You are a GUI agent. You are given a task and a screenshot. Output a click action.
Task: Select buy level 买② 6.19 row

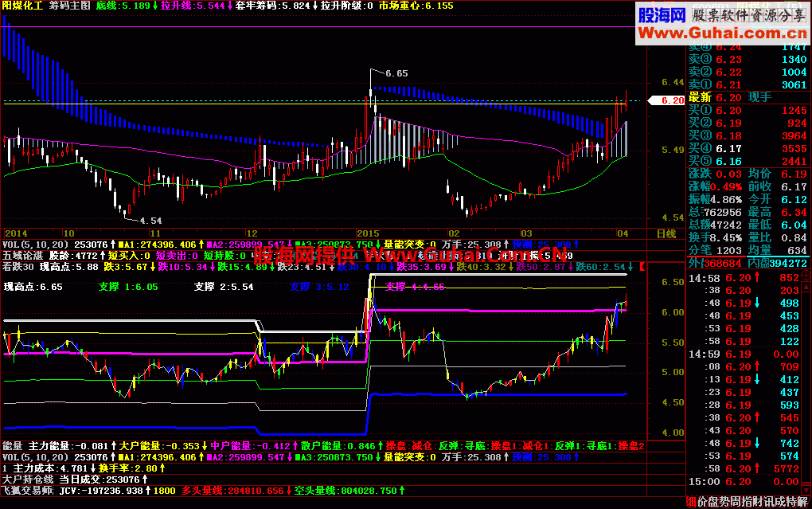tap(748, 123)
